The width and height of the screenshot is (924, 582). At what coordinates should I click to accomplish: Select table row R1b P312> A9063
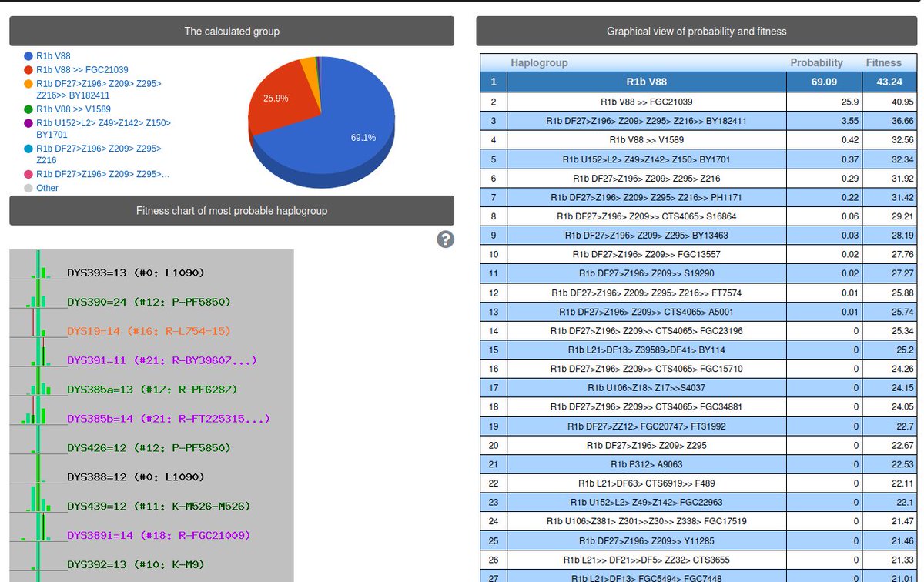(x=698, y=464)
